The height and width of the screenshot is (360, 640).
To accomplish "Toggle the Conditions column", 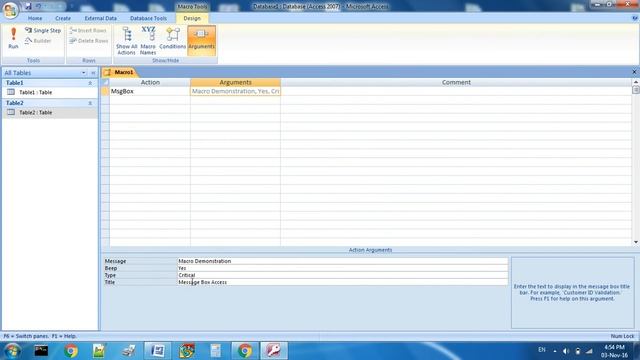I will pos(172,38).
